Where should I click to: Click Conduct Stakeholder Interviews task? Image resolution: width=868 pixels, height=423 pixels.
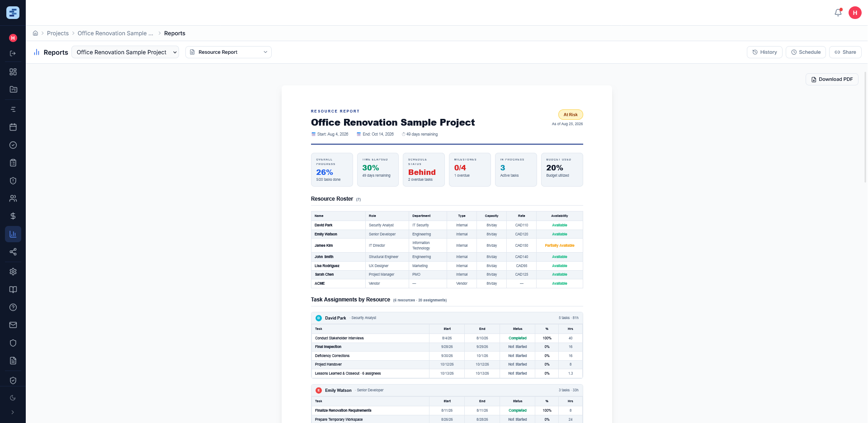coord(340,338)
